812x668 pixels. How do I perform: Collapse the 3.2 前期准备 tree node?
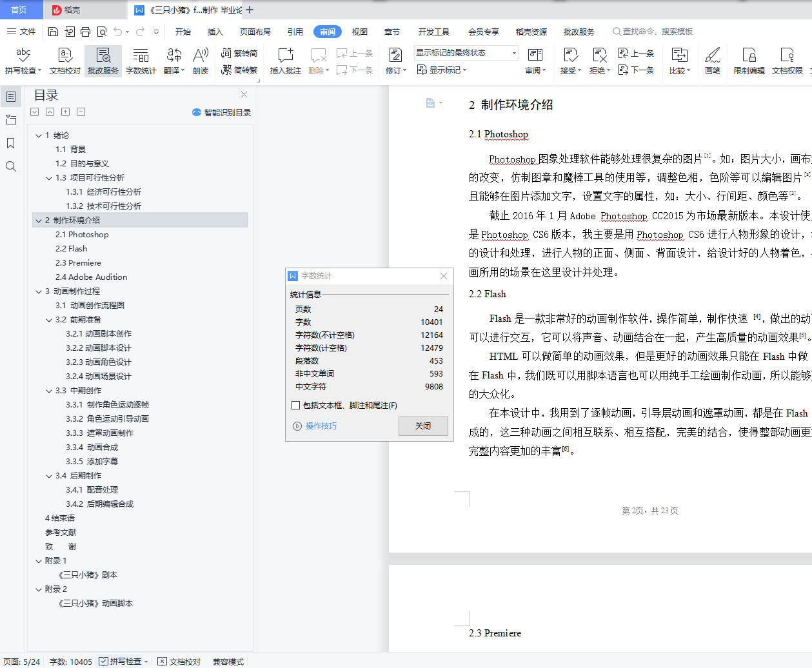tap(49, 320)
